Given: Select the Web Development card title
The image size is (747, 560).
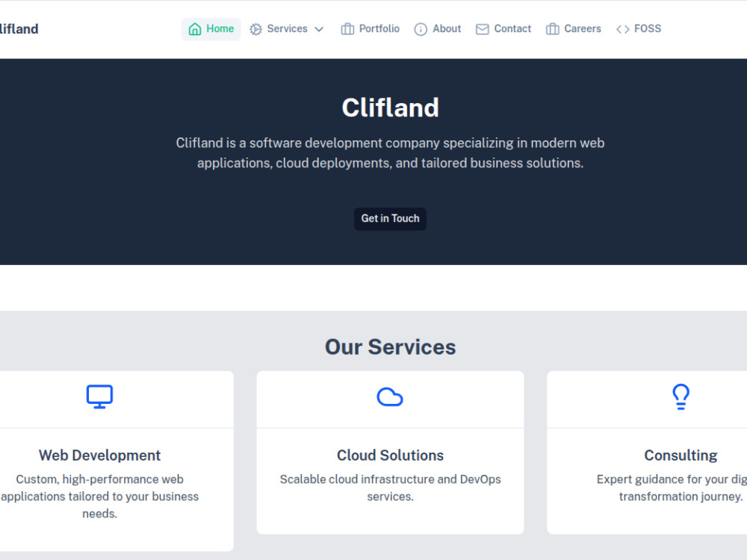Looking at the screenshot, I should point(99,455).
